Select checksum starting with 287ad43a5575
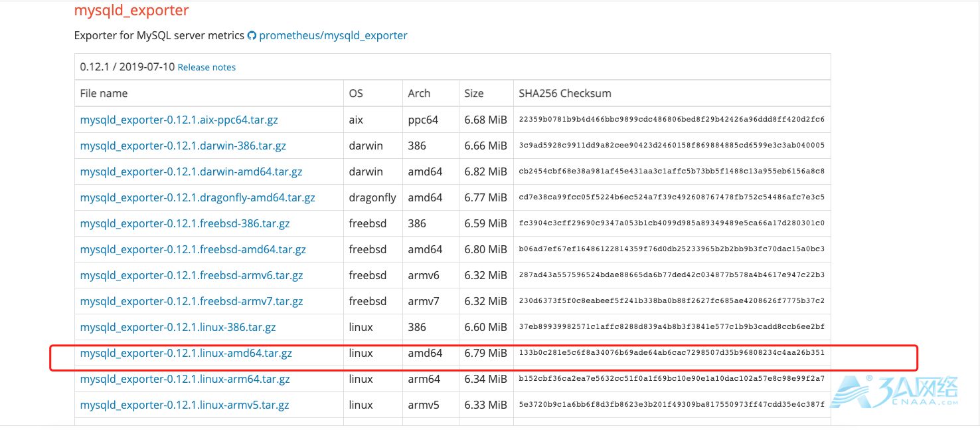The image size is (980, 430). [x=671, y=275]
